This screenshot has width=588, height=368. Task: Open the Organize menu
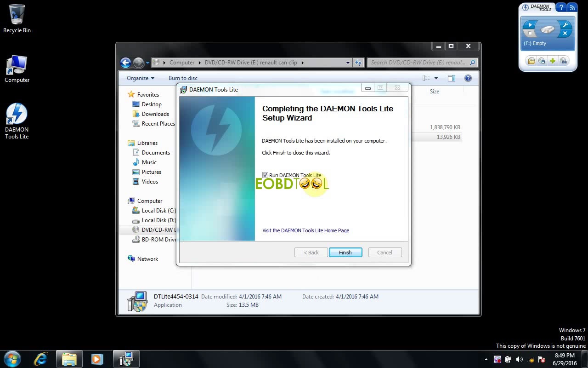click(141, 78)
